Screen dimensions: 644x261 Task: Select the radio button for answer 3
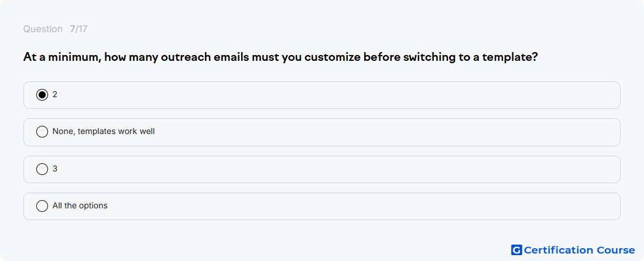click(x=42, y=169)
